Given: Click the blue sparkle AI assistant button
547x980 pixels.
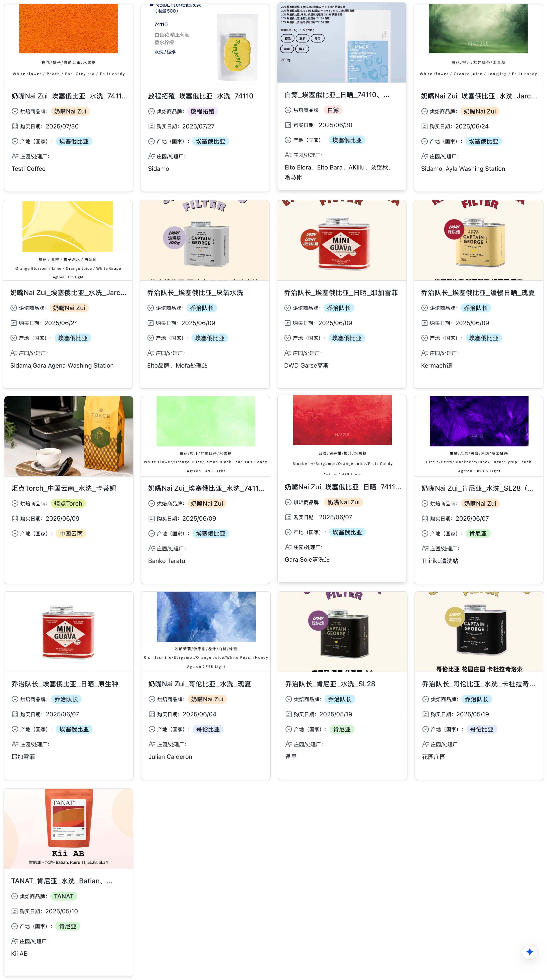Looking at the screenshot, I should (529, 952).
